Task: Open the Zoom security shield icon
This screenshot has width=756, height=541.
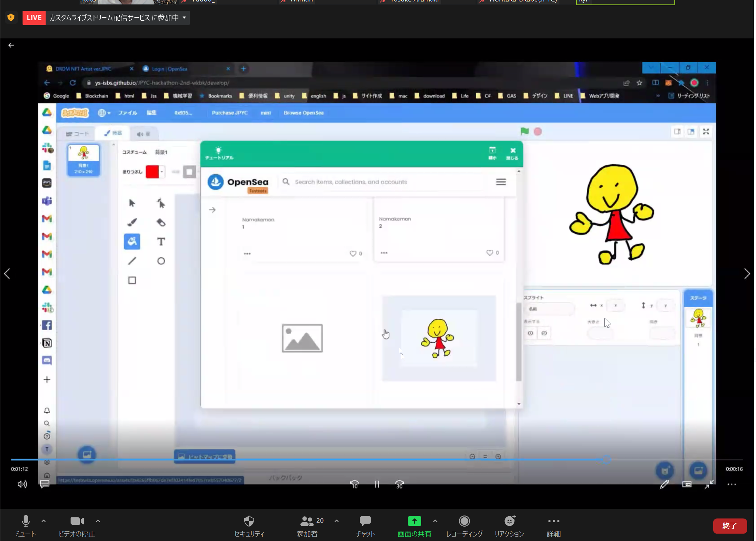Action: pos(249,521)
